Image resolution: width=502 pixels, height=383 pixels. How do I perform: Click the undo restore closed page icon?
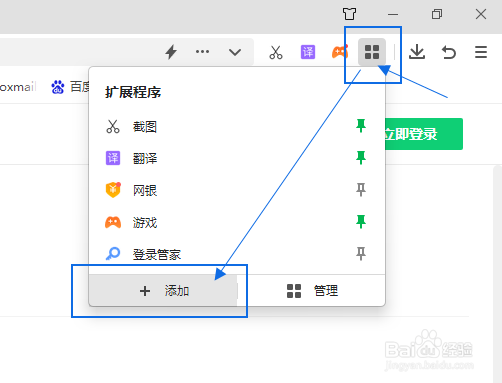[449, 52]
